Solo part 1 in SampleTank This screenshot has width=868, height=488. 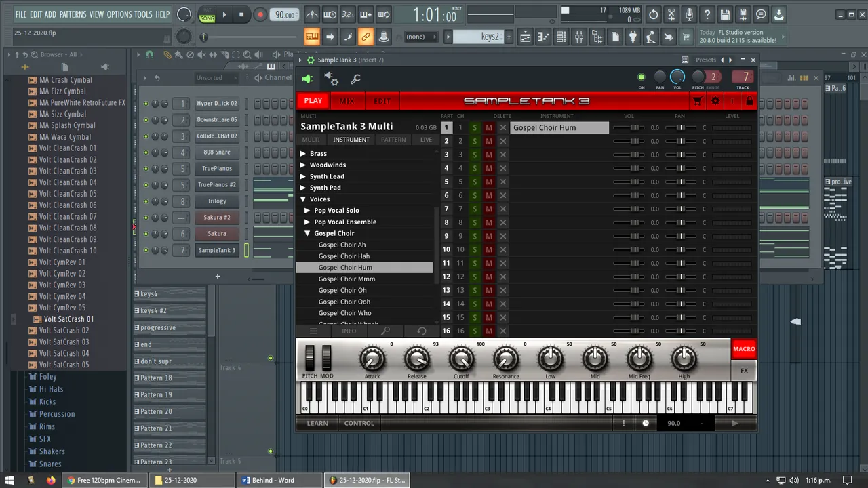point(475,127)
